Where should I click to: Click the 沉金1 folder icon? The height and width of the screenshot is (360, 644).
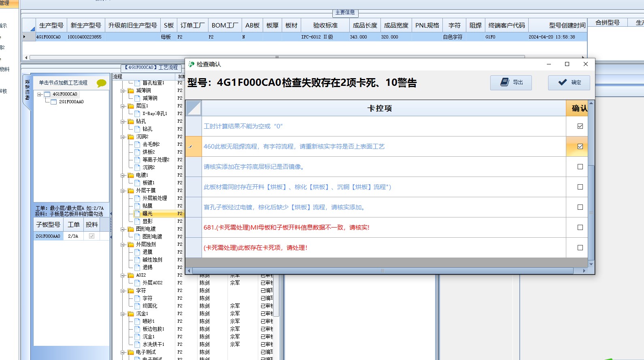(x=131, y=314)
